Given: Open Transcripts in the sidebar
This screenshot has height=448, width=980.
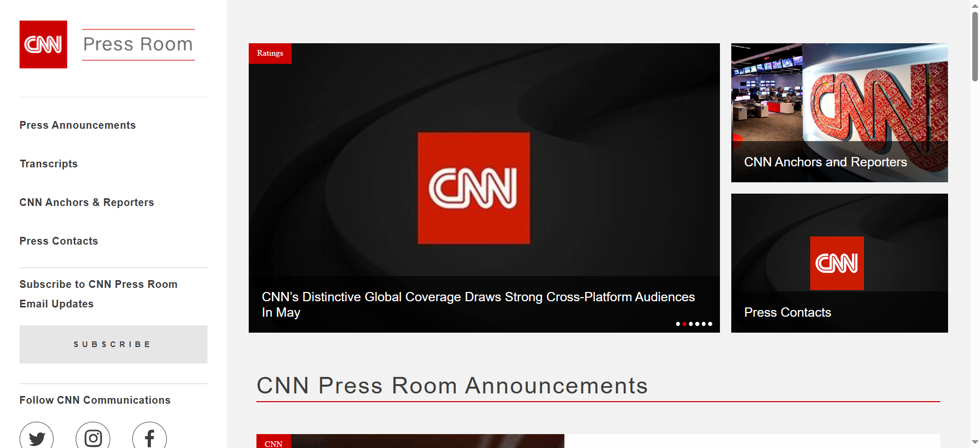Looking at the screenshot, I should point(48,164).
